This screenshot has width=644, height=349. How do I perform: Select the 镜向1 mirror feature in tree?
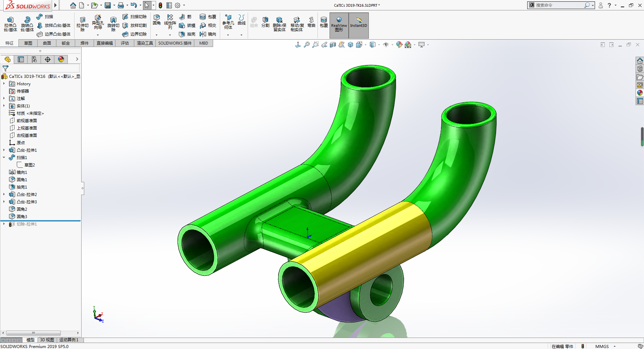(18, 172)
